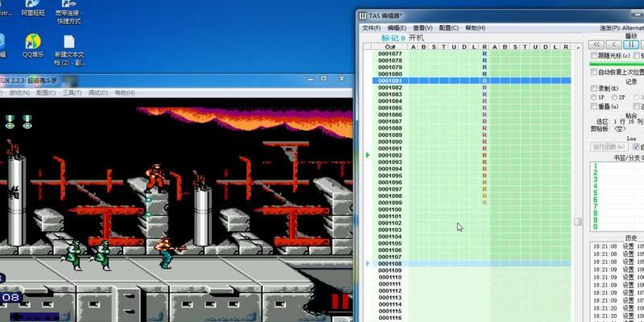Open 文件(F) menu in TAS editor
Image resolution: width=644 pixels, height=322 pixels.
(371, 28)
